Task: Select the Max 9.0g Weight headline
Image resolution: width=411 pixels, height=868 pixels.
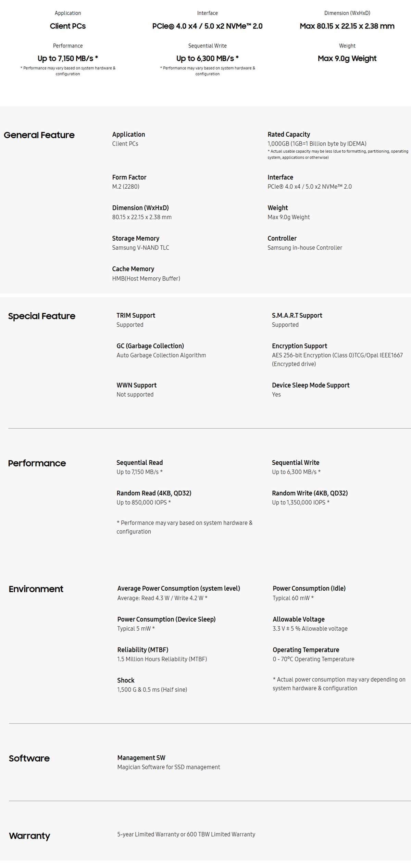Action: pos(347,59)
